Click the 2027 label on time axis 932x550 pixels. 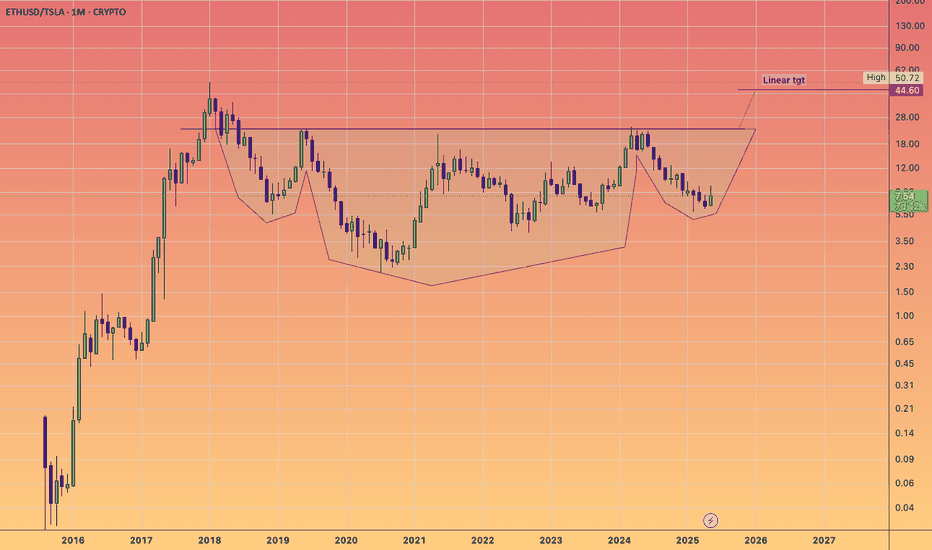coord(824,540)
